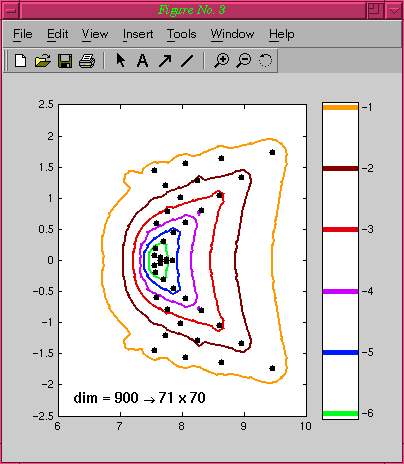Open the View menu
The width and height of the screenshot is (404, 464).
coord(95,34)
